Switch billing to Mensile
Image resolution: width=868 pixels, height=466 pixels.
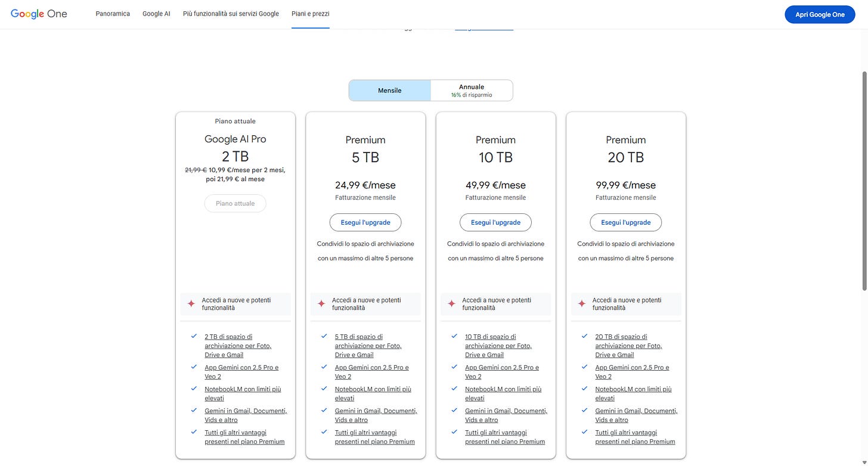point(390,91)
